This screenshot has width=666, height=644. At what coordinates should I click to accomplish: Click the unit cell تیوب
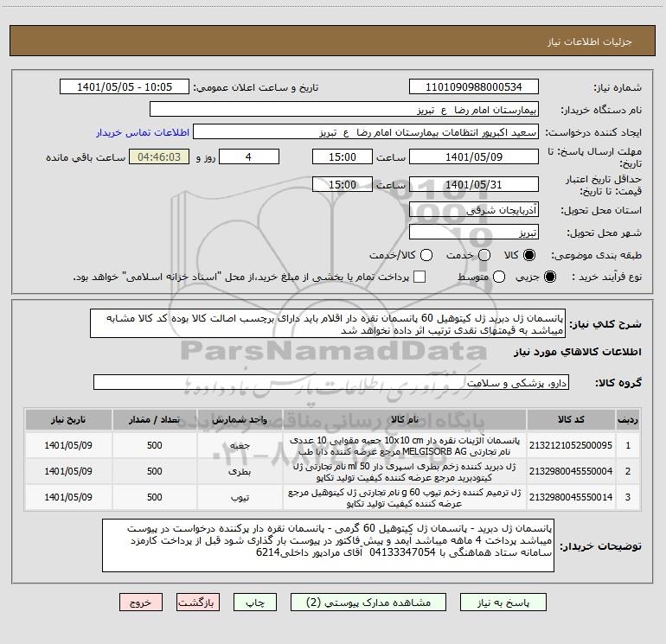240,497
